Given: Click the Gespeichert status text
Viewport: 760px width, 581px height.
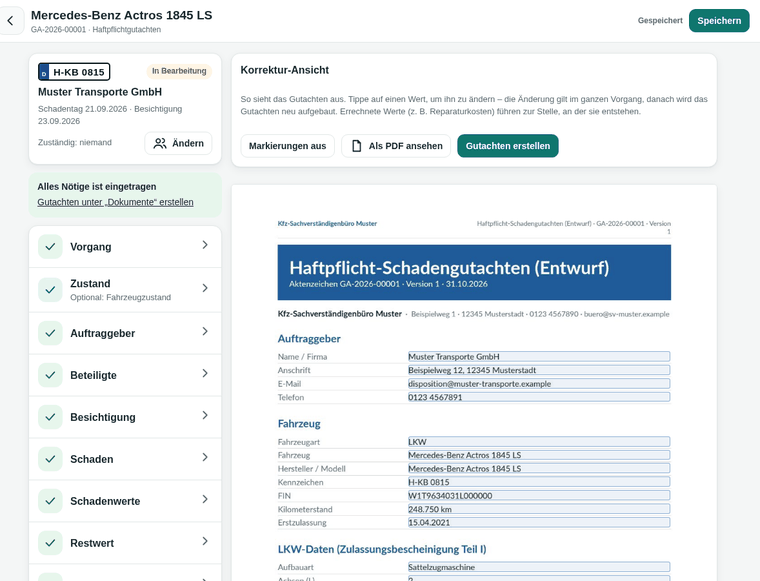Looking at the screenshot, I should click(x=660, y=21).
